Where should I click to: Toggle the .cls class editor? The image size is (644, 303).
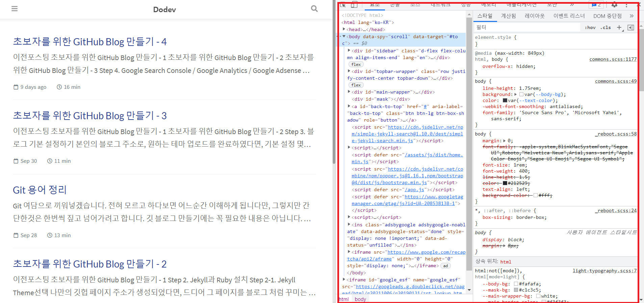(606, 27)
